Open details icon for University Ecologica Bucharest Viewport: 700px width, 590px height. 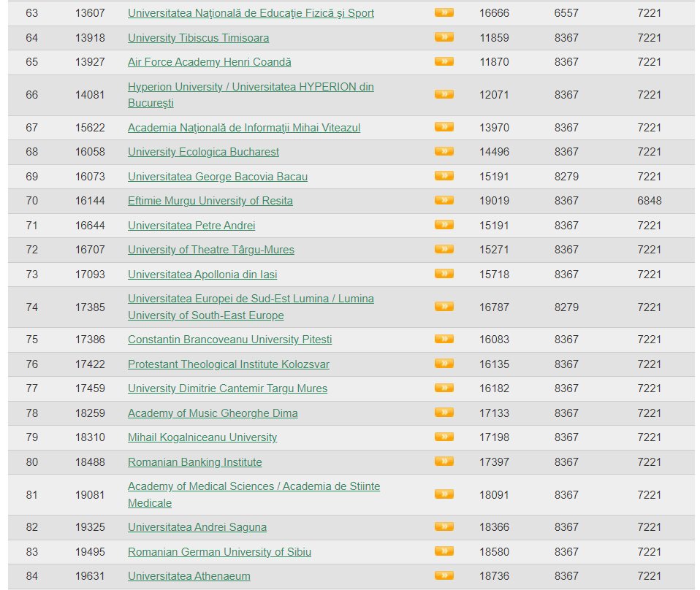click(x=444, y=151)
